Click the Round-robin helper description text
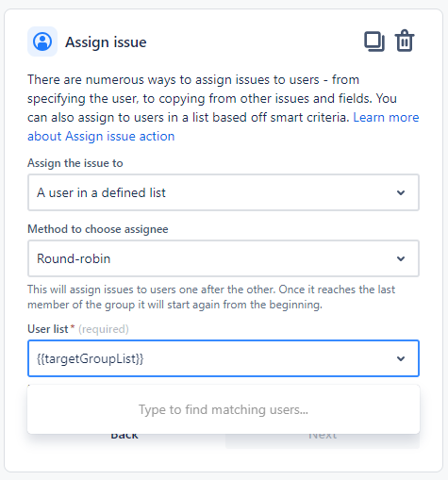 pyautogui.click(x=211, y=297)
